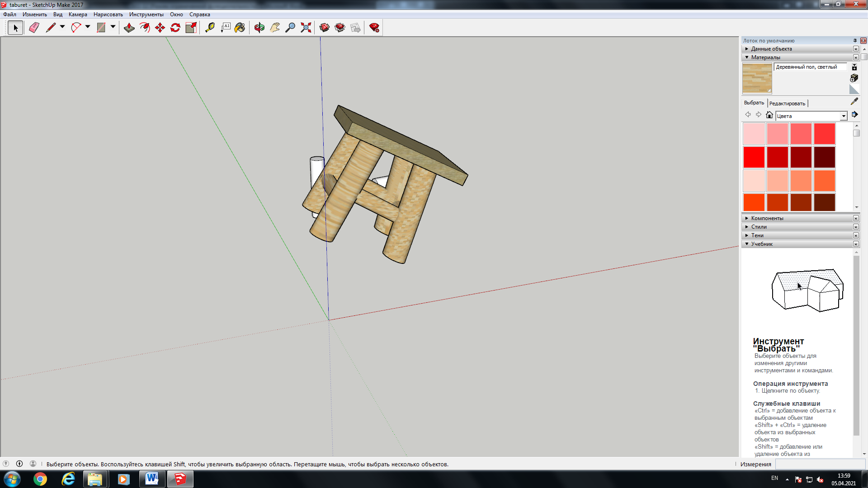The width and height of the screenshot is (868, 488).
Task: Pick the material sample eyedropper
Action: [854, 101]
